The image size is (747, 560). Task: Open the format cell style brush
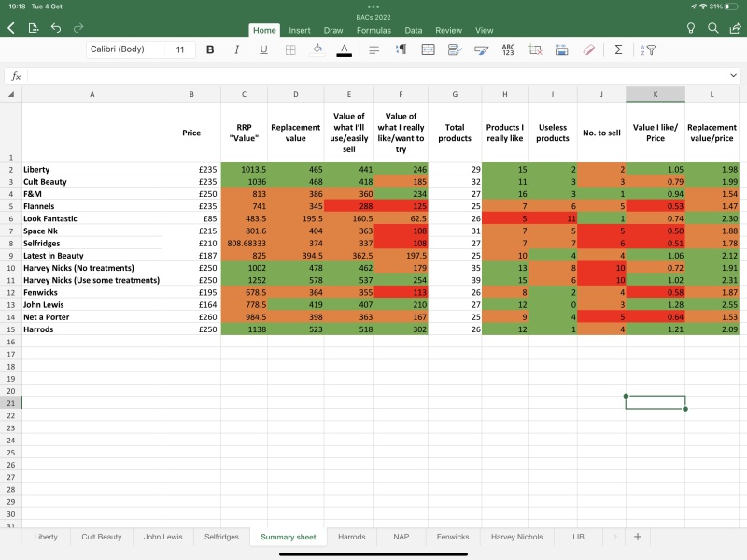481,49
